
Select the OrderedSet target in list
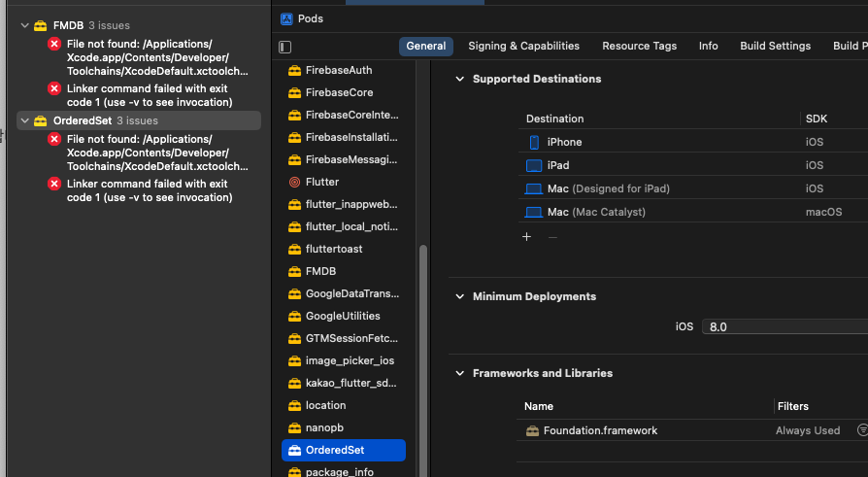point(344,450)
